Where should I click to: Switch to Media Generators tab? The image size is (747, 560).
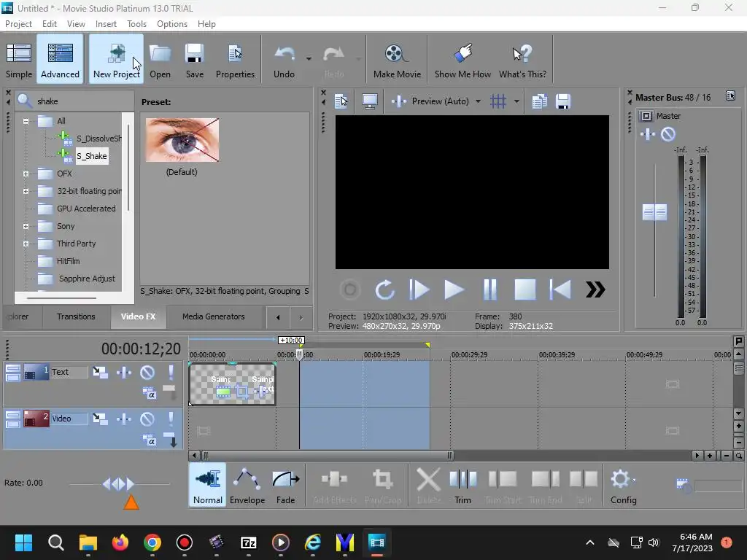214,316
